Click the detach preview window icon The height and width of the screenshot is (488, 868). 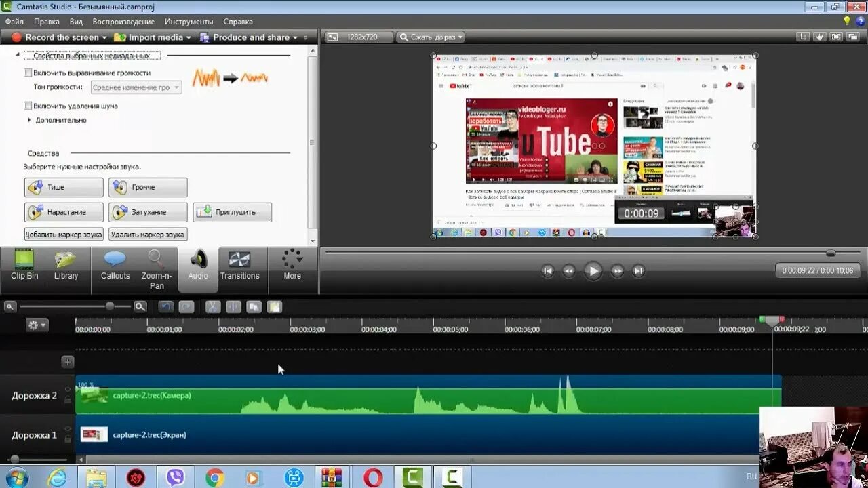click(x=853, y=37)
